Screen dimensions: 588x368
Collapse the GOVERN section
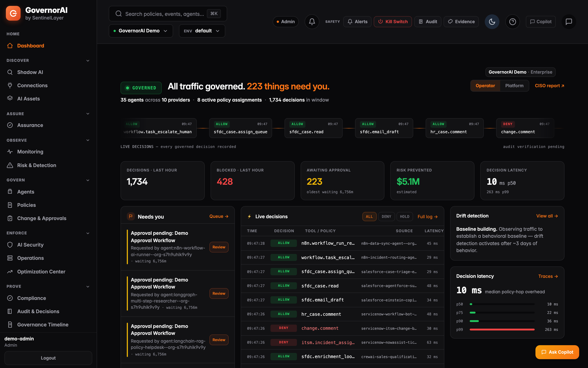pyautogui.click(x=88, y=180)
